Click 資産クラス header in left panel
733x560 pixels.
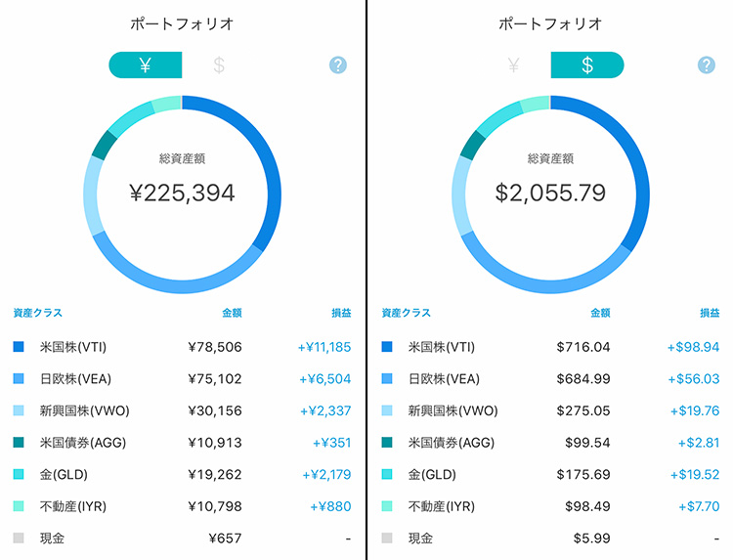[x=38, y=314]
